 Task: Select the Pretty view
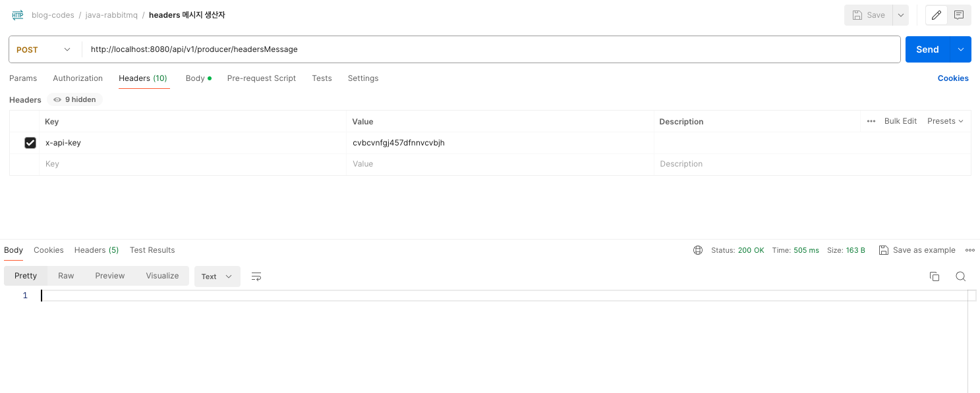tap(26, 276)
